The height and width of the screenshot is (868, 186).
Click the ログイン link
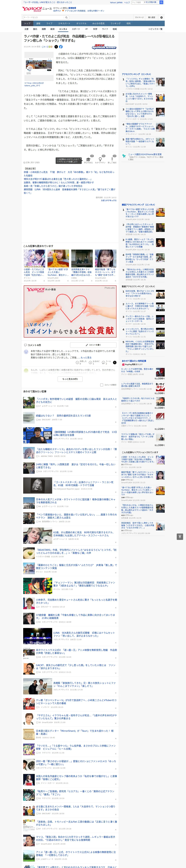click(57, 11)
